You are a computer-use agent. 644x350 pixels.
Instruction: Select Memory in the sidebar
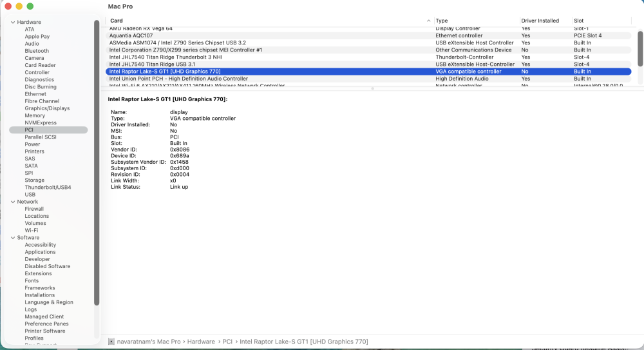click(x=35, y=115)
